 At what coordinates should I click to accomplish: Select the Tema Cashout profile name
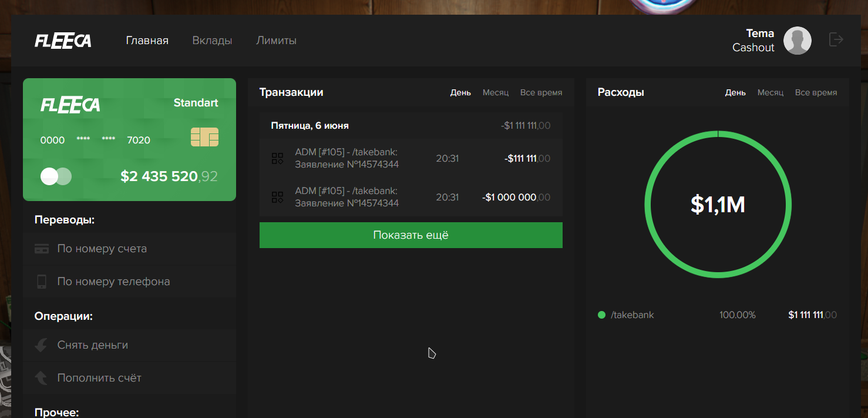(753, 41)
